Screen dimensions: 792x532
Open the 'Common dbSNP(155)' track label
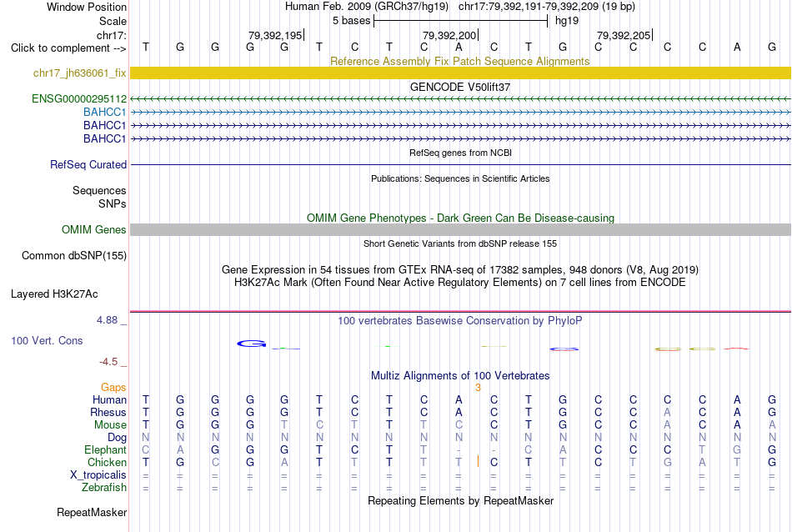tap(74, 256)
